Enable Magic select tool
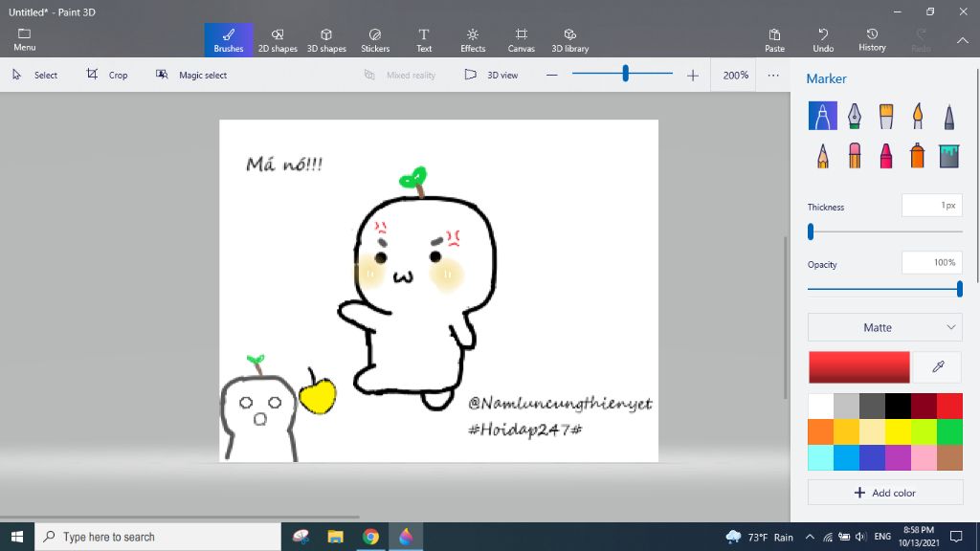The image size is (980, 551). 191,75
